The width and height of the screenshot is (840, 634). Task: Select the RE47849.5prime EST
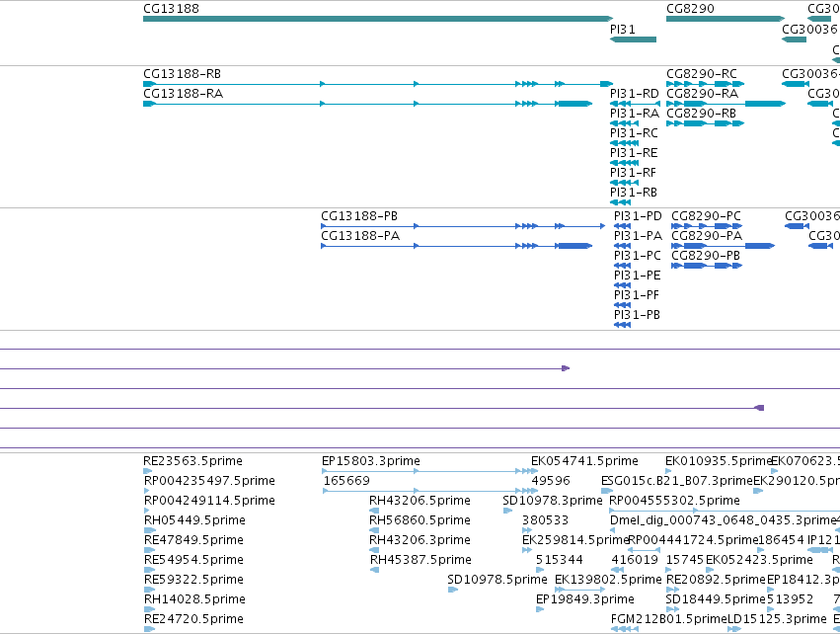point(149,550)
